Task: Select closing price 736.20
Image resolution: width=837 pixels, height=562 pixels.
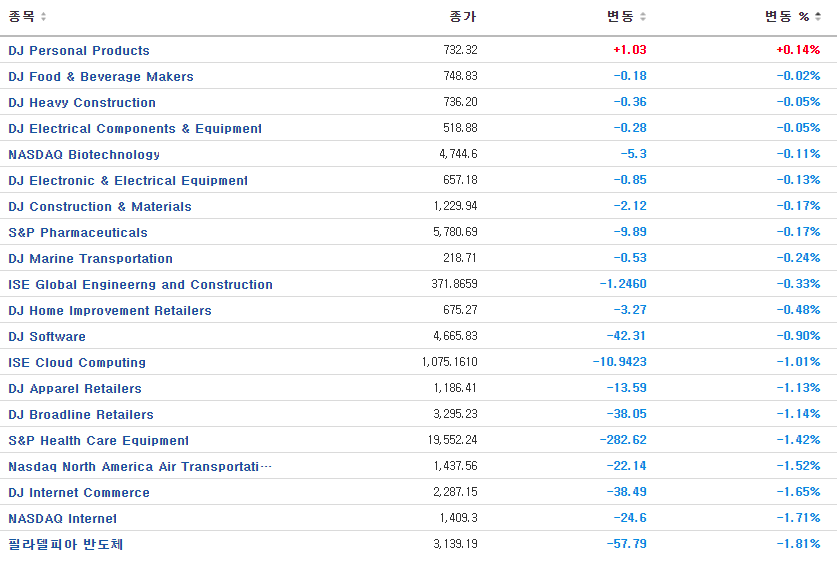Action: click(x=460, y=102)
